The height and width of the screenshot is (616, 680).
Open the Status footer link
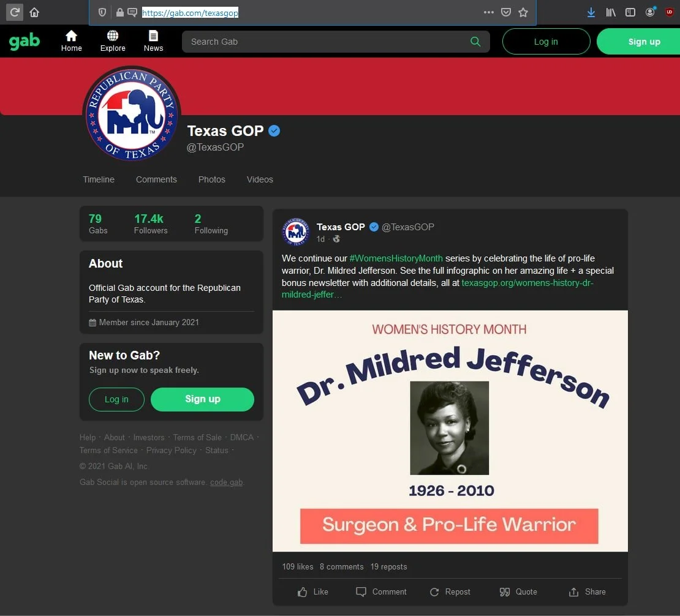pos(216,451)
